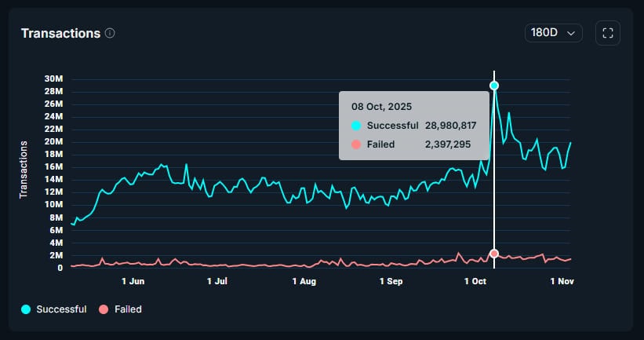Click the chevron arrow in the 180D selector

pyautogui.click(x=571, y=33)
